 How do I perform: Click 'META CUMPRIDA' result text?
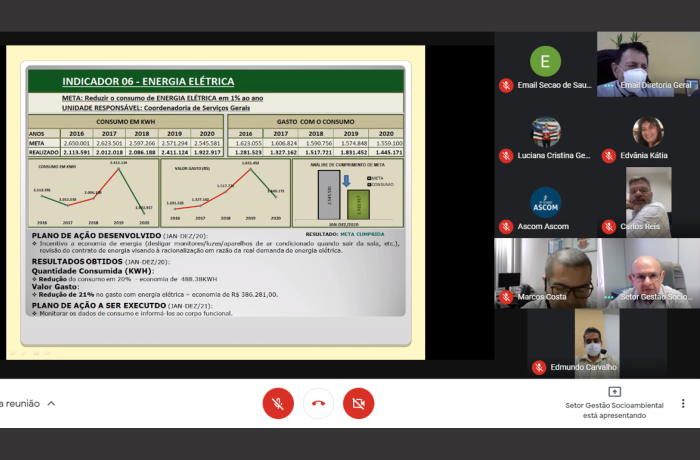(362, 234)
